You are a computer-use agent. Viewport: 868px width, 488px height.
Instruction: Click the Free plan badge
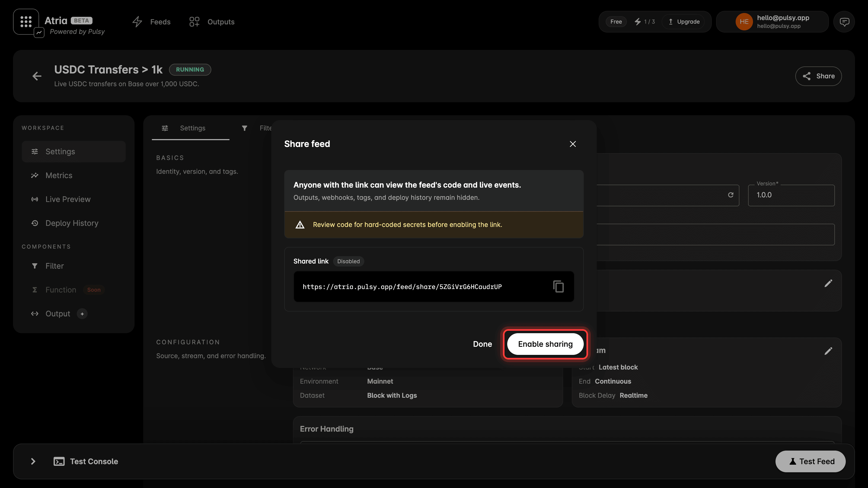click(x=616, y=22)
